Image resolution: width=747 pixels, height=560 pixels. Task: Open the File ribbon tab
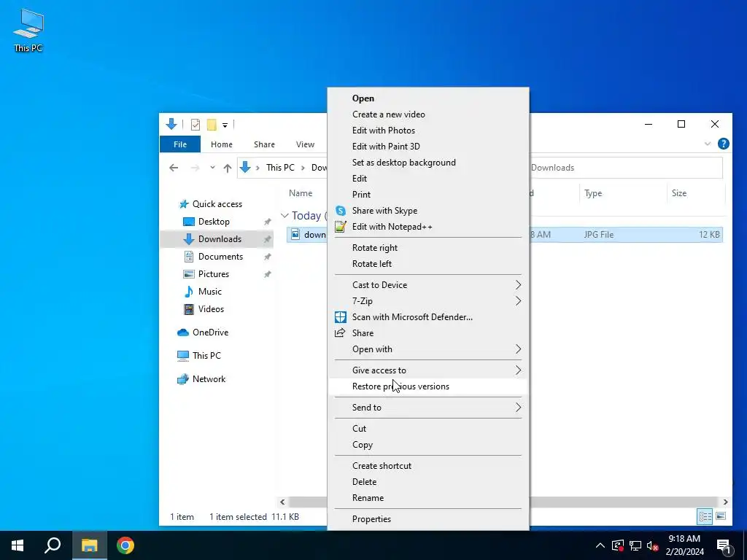coord(180,144)
